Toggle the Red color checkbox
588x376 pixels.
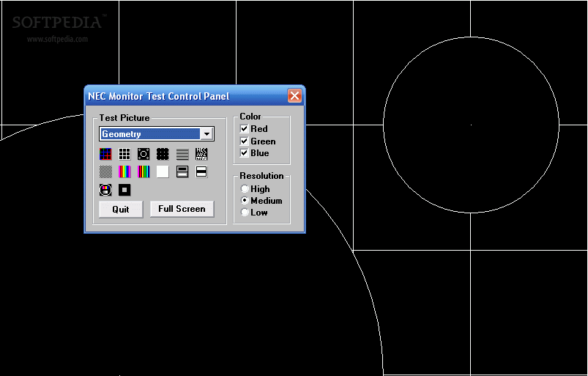[x=244, y=129]
